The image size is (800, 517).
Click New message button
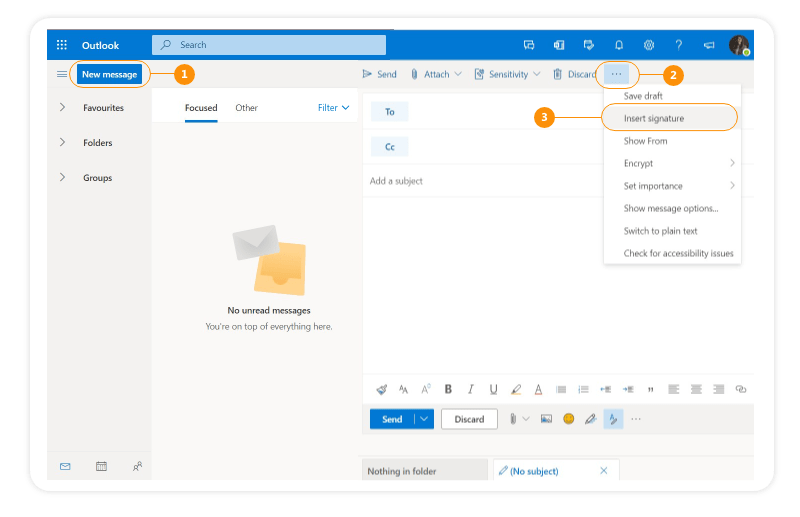coord(109,75)
